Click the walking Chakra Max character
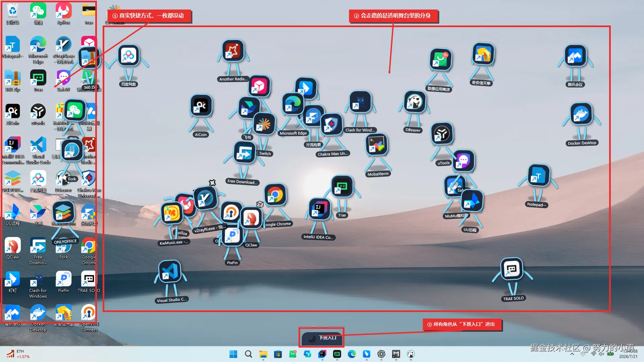 click(x=331, y=125)
